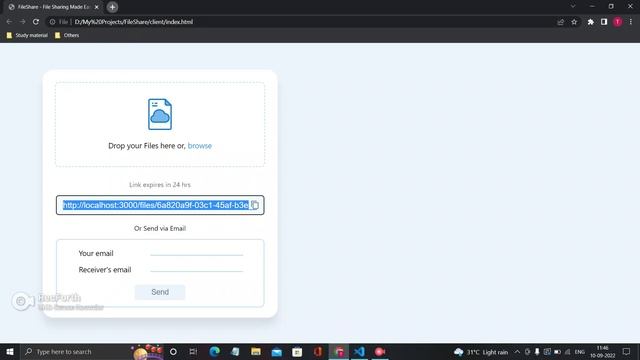Go forward with the browser forward arrow
Image resolution: width=640 pixels, height=360 pixels.
[22, 22]
